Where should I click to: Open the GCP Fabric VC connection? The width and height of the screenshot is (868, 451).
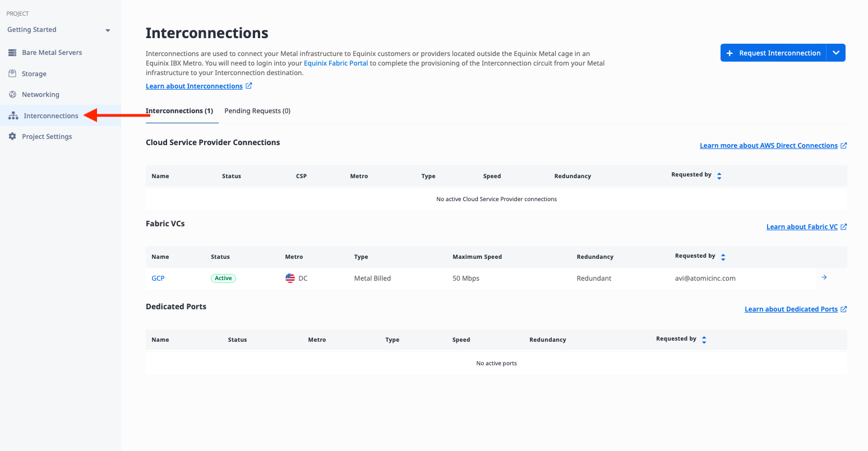[x=158, y=278]
